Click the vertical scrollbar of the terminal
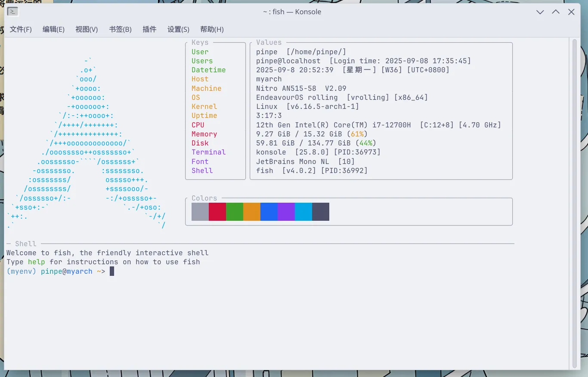588x377 pixels. point(574,202)
